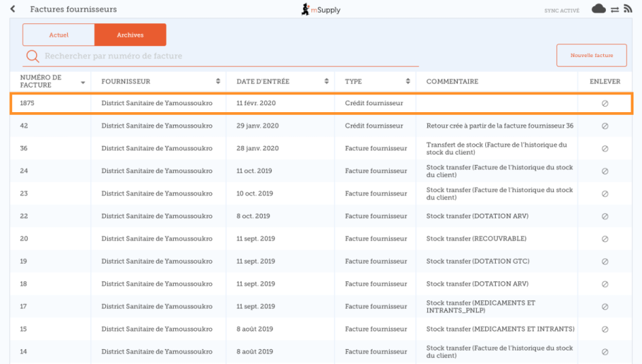Viewport: 642px width, 364px height.
Task: Open invoice 36 row
Action: point(283,148)
